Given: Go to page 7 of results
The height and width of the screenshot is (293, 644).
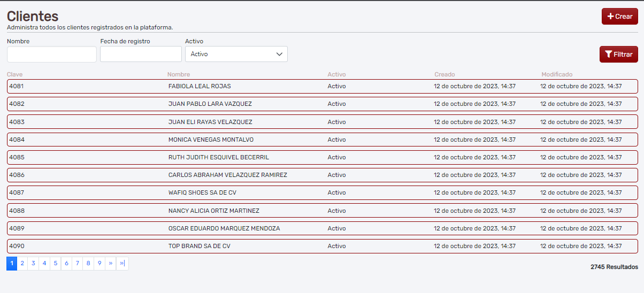Looking at the screenshot, I should (78, 263).
